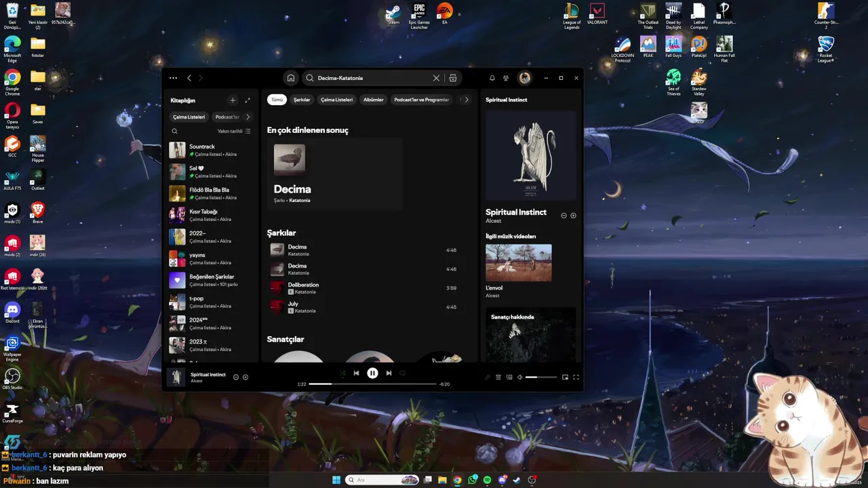
Task: Skip to previous track
Action: (356, 373)
